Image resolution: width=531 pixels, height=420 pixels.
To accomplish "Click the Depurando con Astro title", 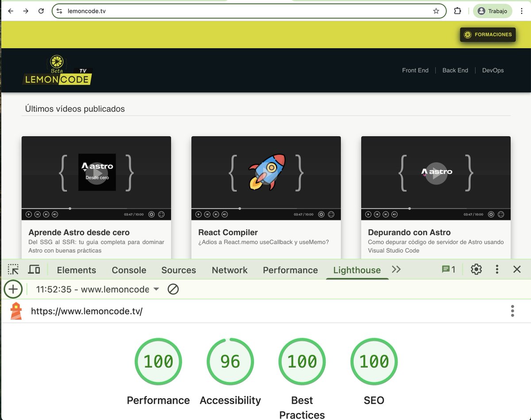I will click(x=409, y=233).
